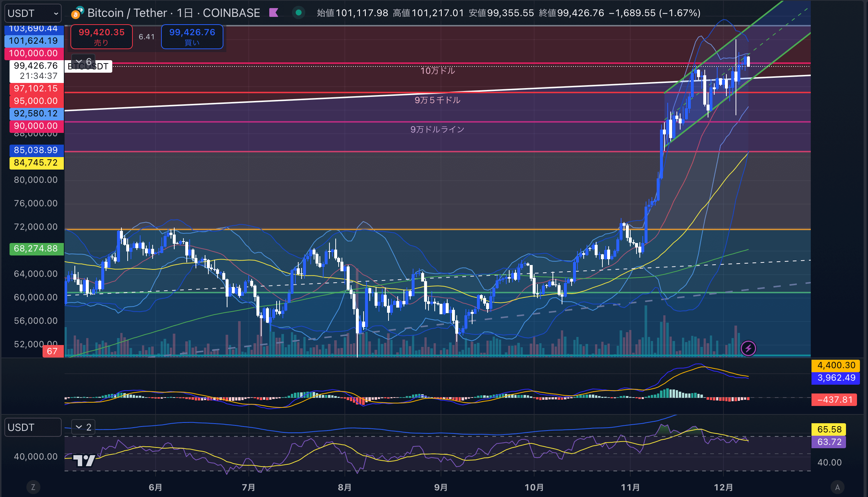Click the yellow RSI value 65.58

point(829,429)
